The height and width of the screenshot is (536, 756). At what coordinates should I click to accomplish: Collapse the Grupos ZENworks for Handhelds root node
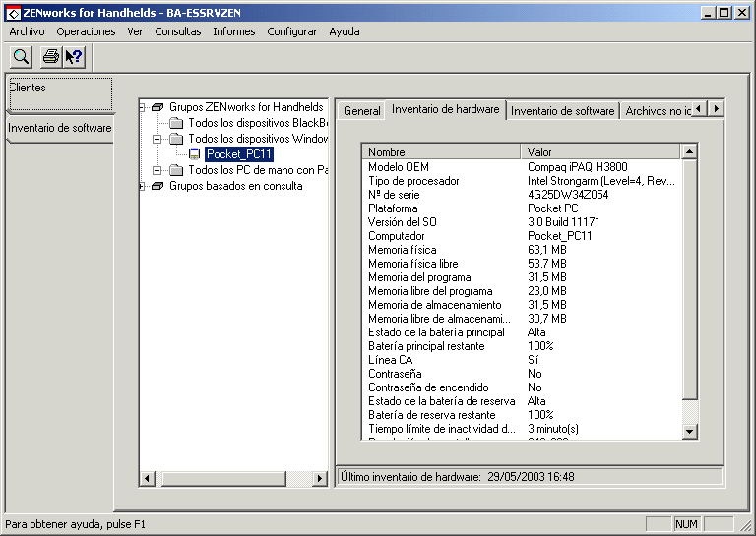(142, 107)
